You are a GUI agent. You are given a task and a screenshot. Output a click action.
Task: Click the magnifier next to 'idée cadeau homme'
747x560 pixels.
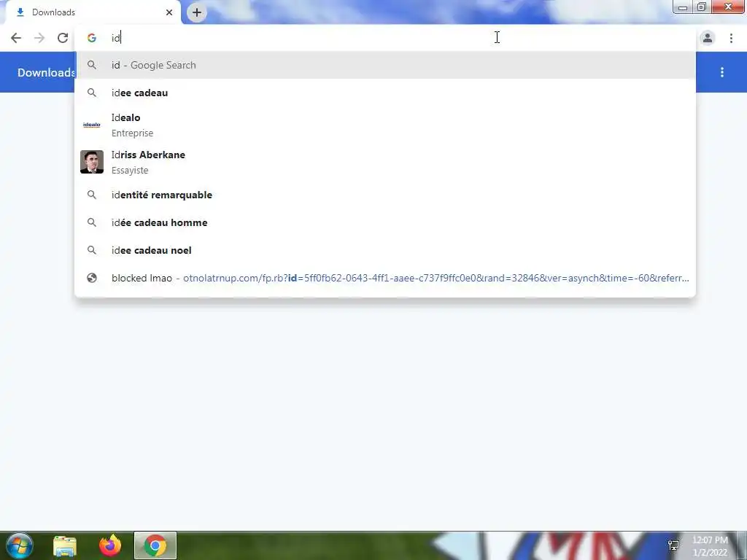click(91, 222)
